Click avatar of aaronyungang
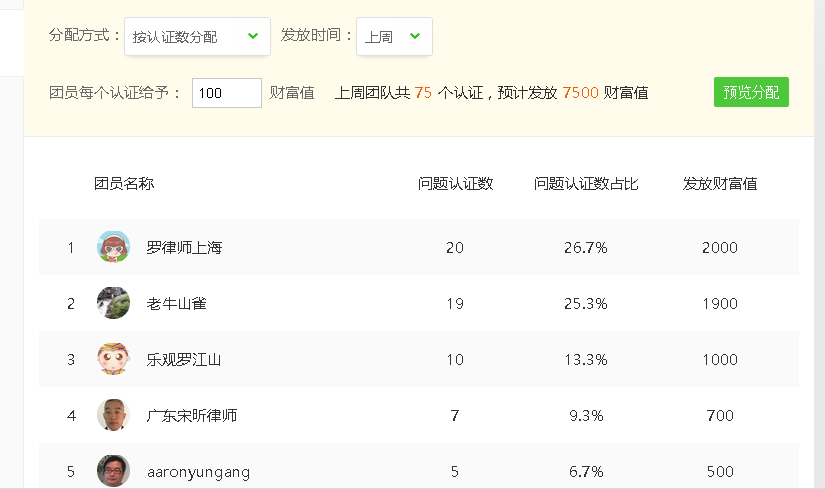 [114, 471]
